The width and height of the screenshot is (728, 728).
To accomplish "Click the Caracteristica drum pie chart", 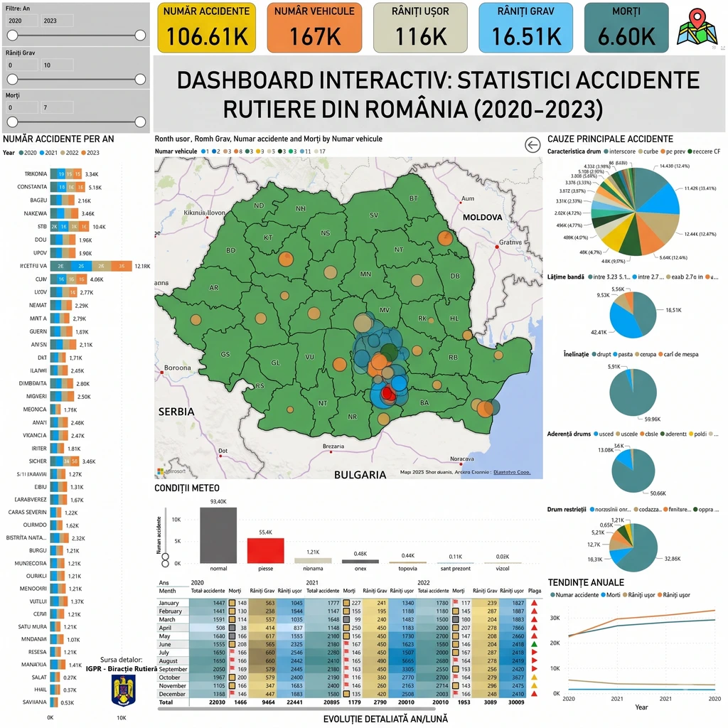I will (x=635, y=212).
